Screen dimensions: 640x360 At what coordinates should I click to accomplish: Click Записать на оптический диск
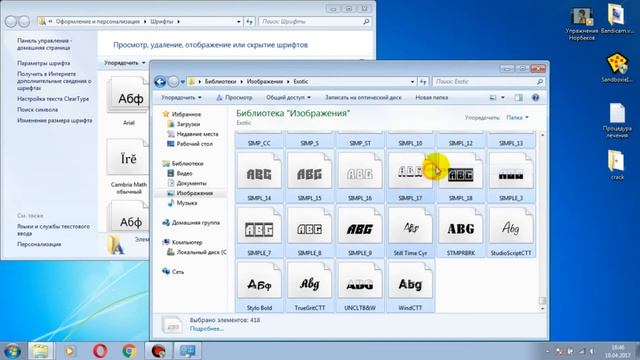[363, 98]
